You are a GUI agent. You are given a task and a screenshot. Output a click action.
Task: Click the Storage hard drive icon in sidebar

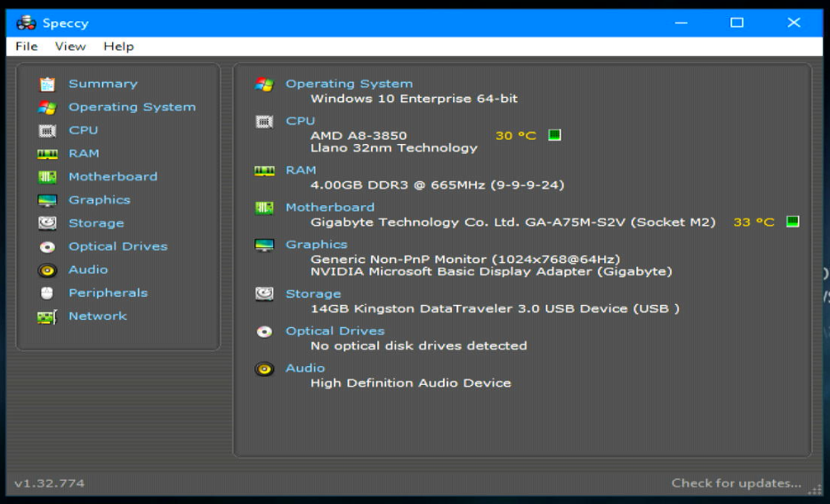pos(47,223)
